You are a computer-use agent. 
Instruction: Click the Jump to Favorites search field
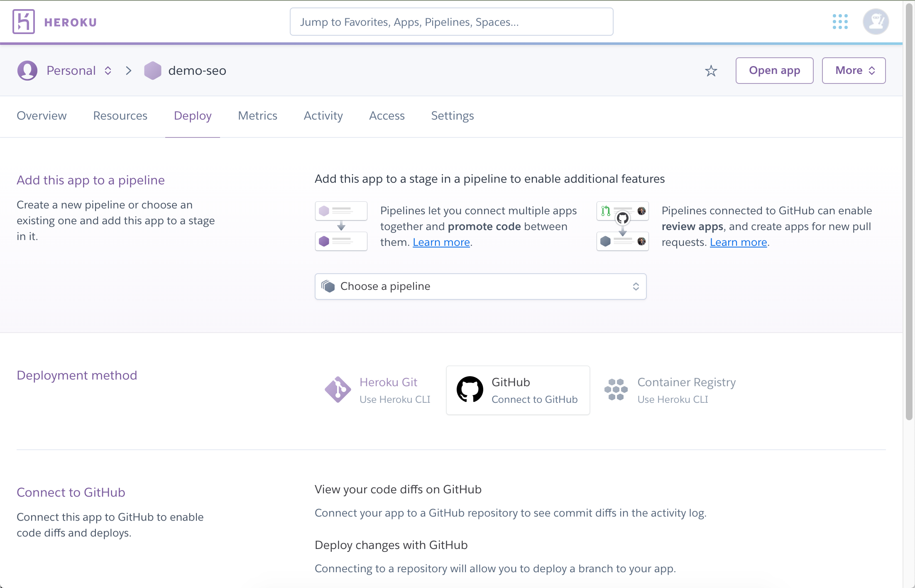tap(452, 22)
